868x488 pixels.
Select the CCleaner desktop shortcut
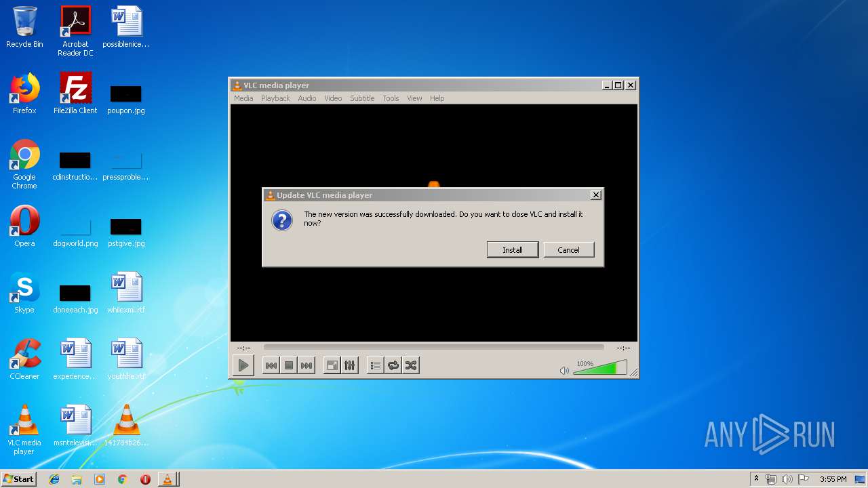(24, 359)
